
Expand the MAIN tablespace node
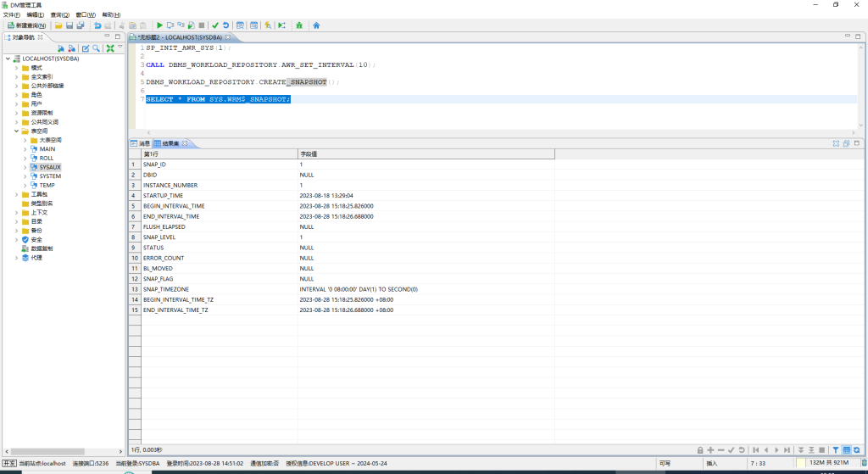click(25, 149)
